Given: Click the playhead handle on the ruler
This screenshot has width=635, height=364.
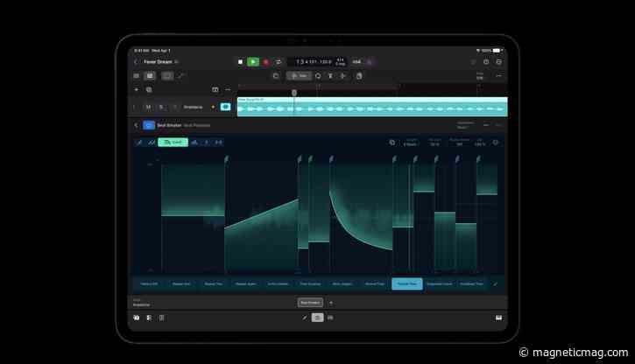Looking at the screenshot, I should (x=294, y=93).
